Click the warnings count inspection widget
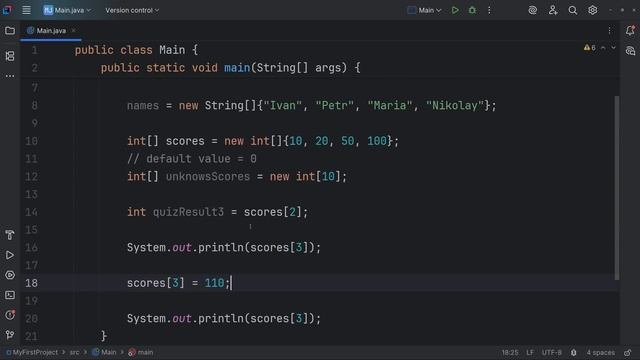 tap(589, 48)
